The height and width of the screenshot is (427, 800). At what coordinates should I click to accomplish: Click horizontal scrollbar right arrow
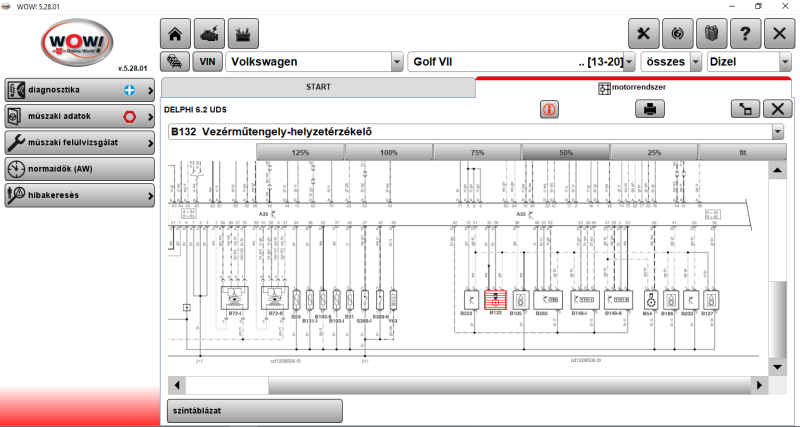[x=759, y=385]
